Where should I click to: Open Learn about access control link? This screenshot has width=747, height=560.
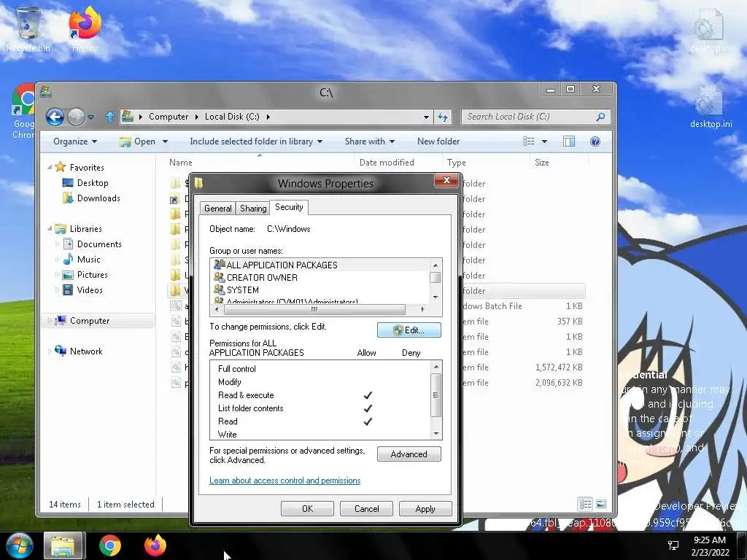[x=285, y=481]
